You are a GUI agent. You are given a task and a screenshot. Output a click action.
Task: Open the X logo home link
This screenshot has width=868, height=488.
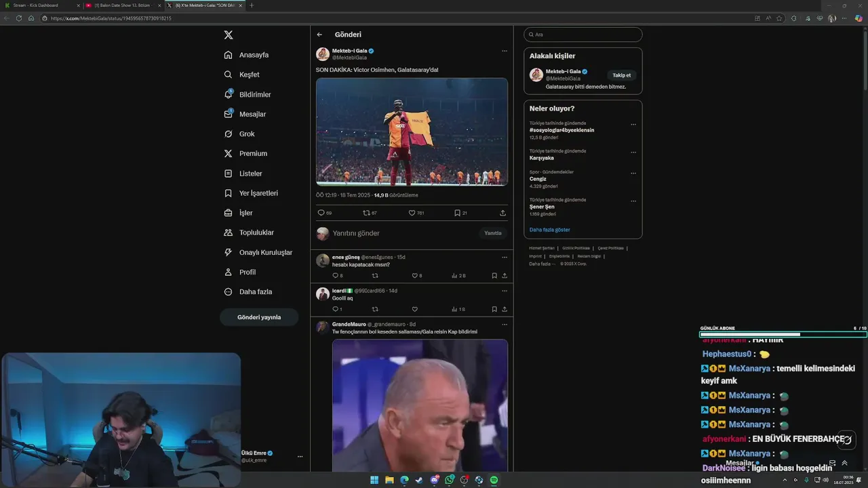pos(229,35)
